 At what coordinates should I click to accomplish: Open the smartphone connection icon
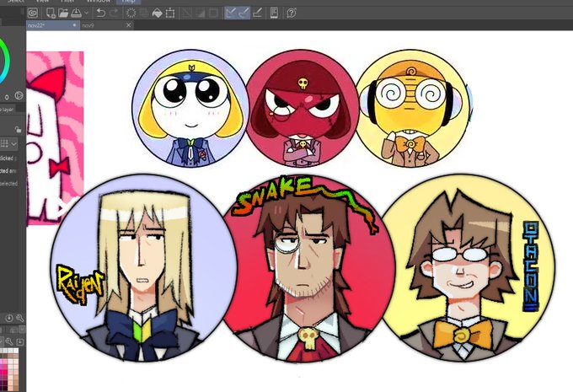click(274, 13)
